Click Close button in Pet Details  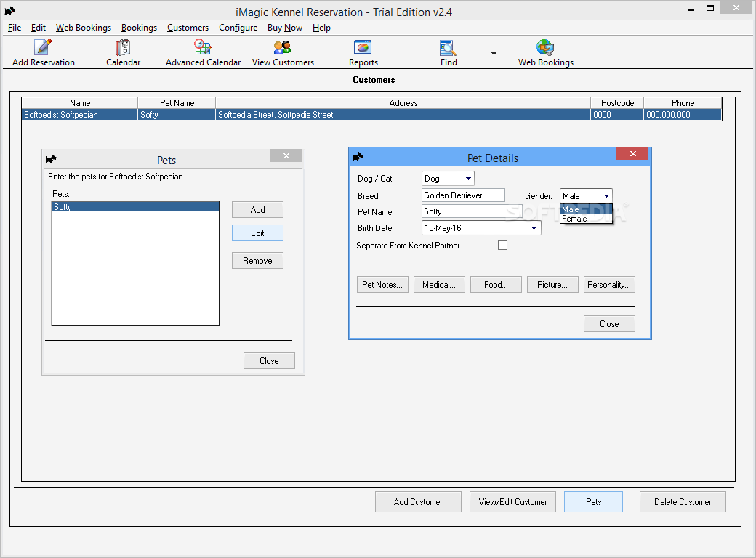click(x=609, y=324)
